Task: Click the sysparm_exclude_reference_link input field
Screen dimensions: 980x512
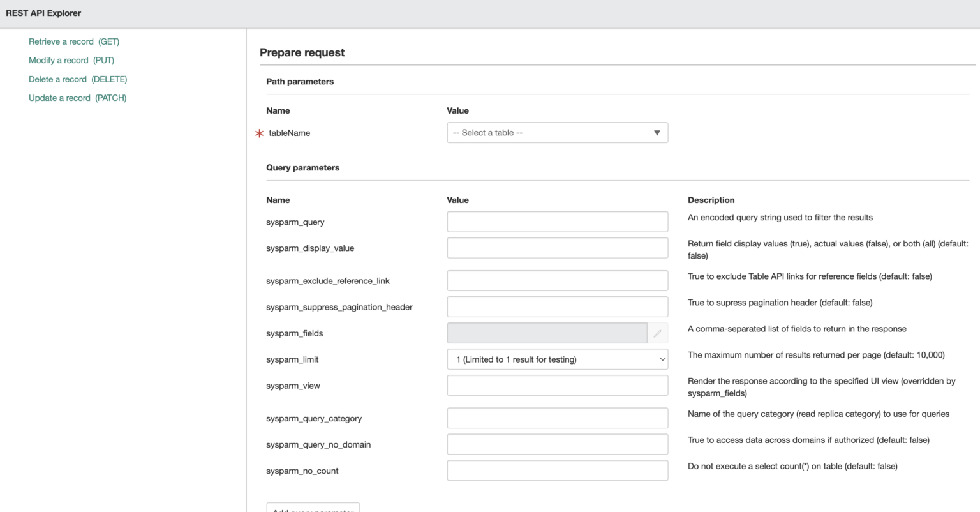Action: pyautogui.click(x=557, y=280)
